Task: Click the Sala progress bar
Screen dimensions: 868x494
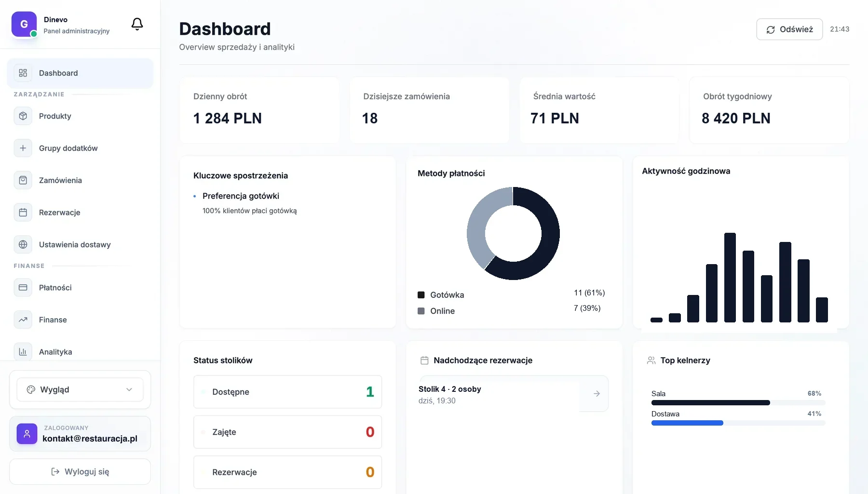Action: 738,403
